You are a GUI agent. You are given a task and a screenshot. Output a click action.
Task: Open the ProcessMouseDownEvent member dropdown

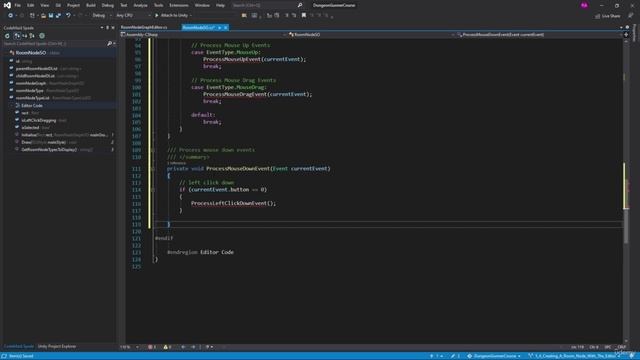point(539,35)
